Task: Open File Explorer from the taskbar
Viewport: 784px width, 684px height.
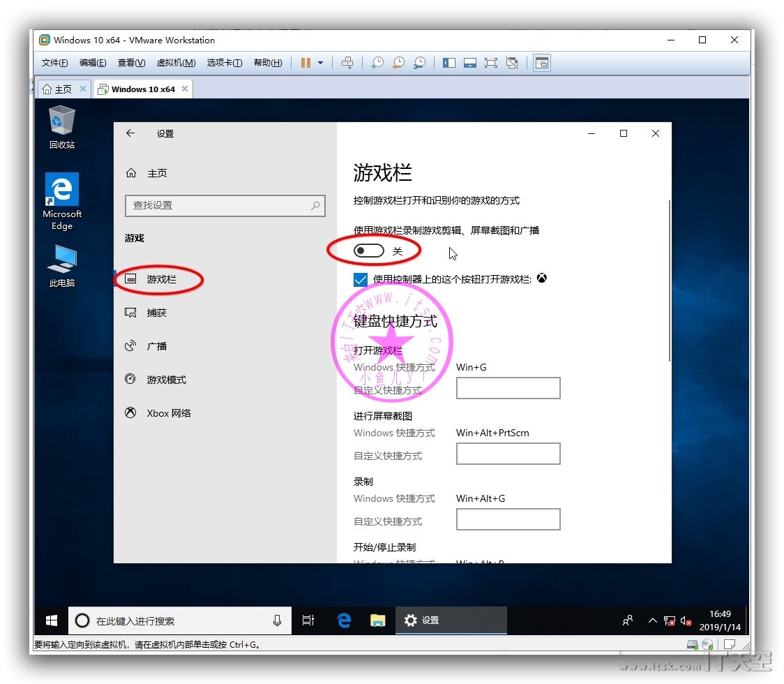Action: pyautogui.click(x=378, y=621)
